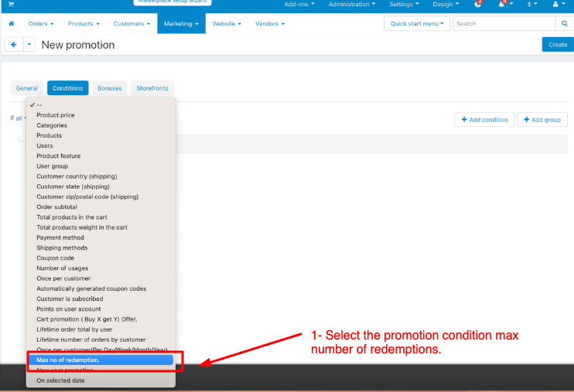Expand the Quick start menu dropdown
Screen dimensions: 574x392
418,24
